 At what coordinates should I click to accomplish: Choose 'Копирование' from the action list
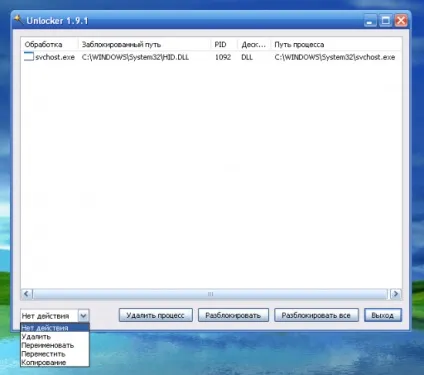55,362
